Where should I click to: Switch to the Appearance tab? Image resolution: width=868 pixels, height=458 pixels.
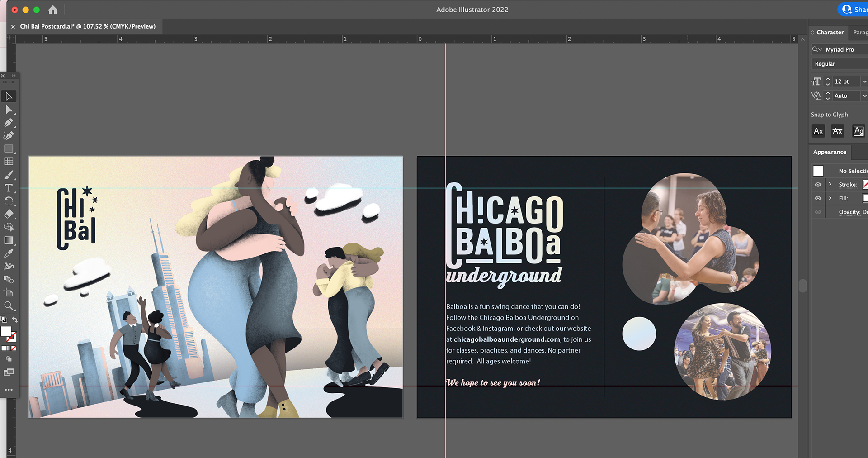830,152
